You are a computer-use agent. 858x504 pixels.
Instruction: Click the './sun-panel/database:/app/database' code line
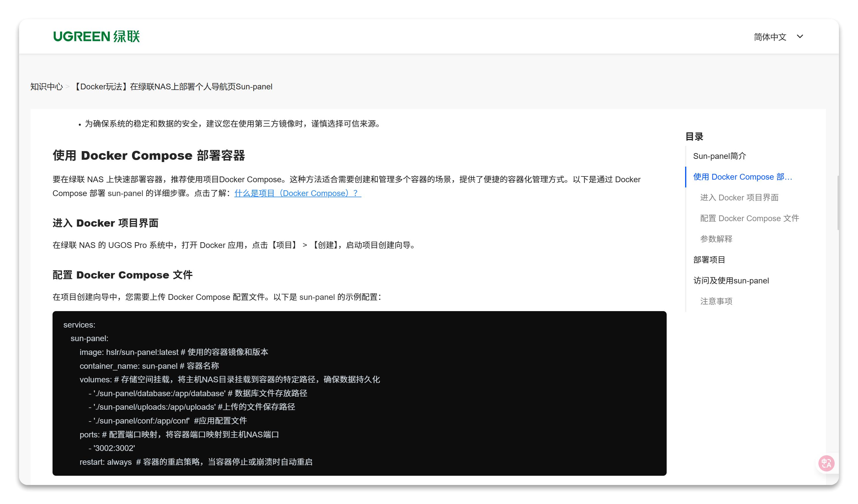198,394
